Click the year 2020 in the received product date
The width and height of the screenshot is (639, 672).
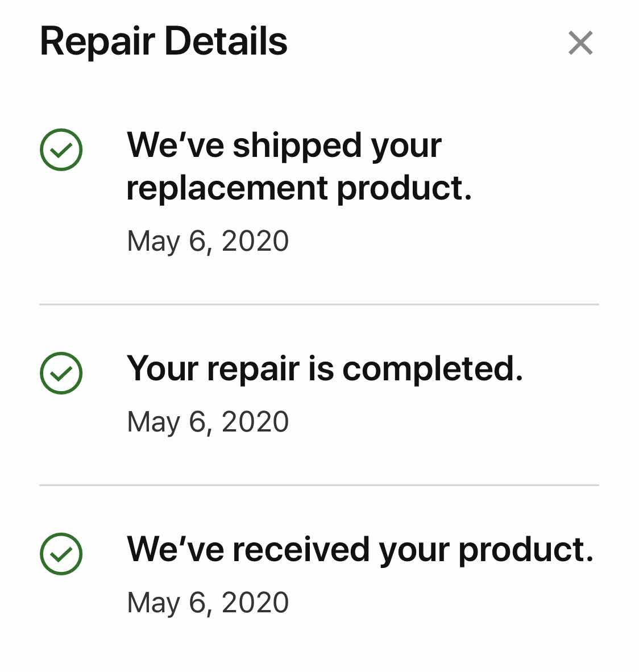[x=255, y=602]
